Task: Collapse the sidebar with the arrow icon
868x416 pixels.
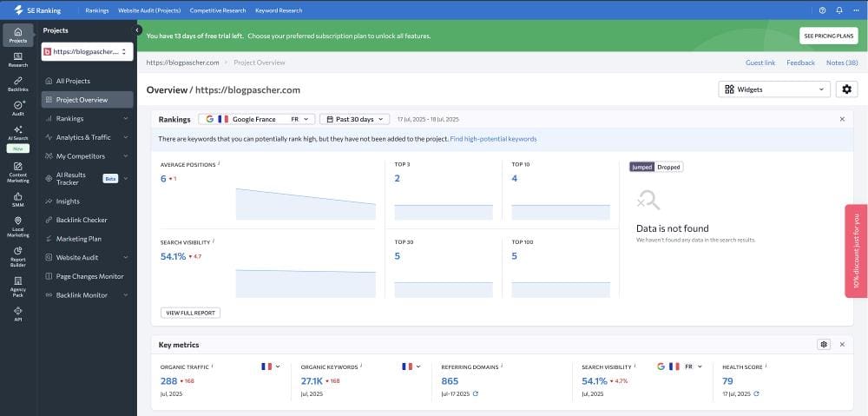Action: 137,30
